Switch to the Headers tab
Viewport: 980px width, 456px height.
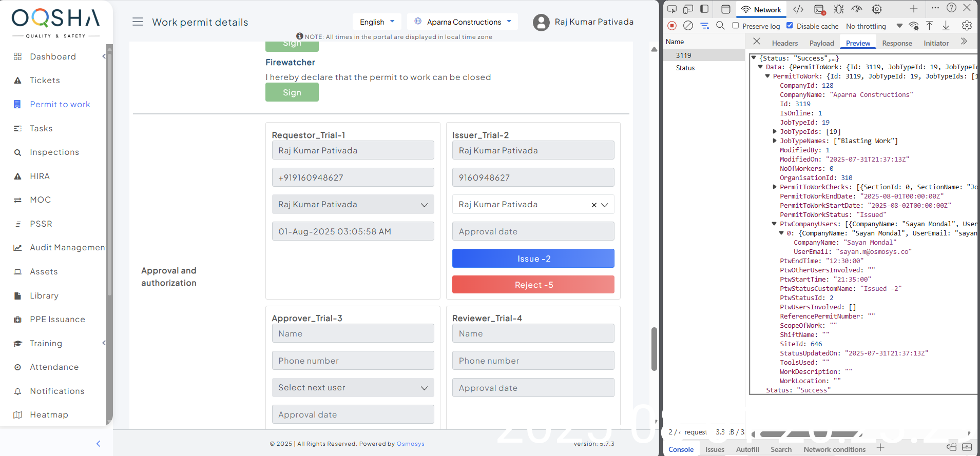[784, 43]
